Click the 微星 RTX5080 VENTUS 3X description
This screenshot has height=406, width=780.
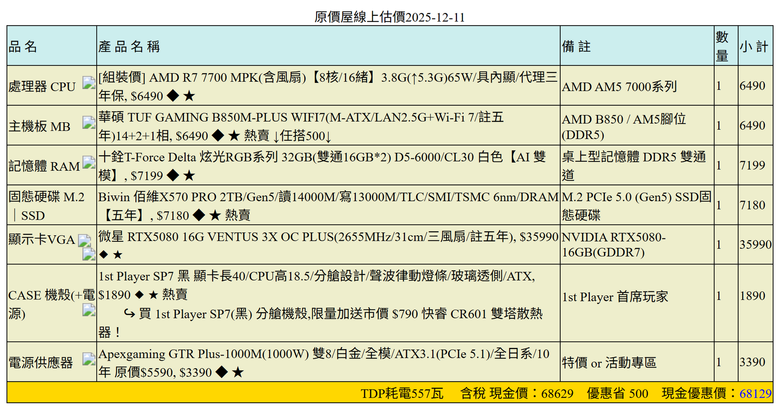click(x=328, y=245)
